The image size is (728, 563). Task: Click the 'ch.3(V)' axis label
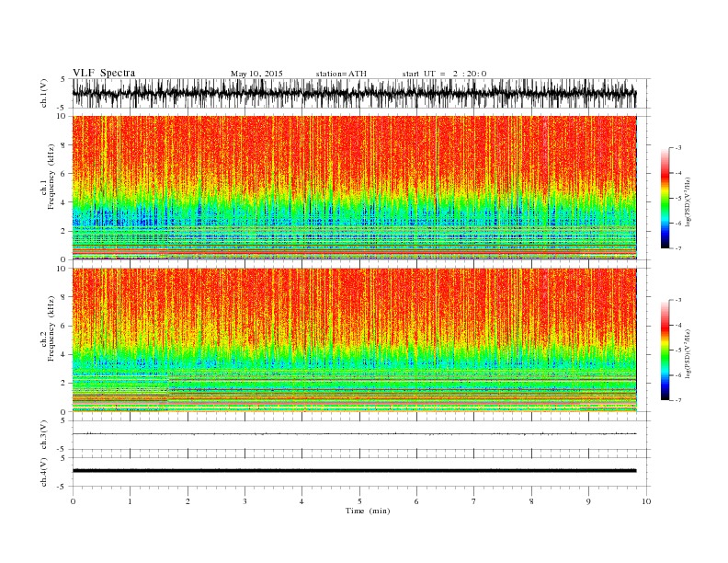point(44,435)
